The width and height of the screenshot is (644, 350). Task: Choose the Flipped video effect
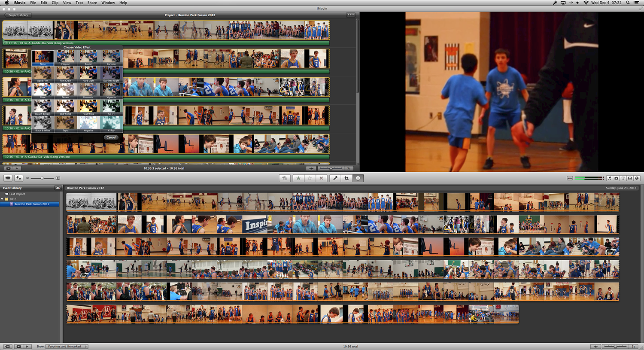pyautogui.click(x=65, y=58)
